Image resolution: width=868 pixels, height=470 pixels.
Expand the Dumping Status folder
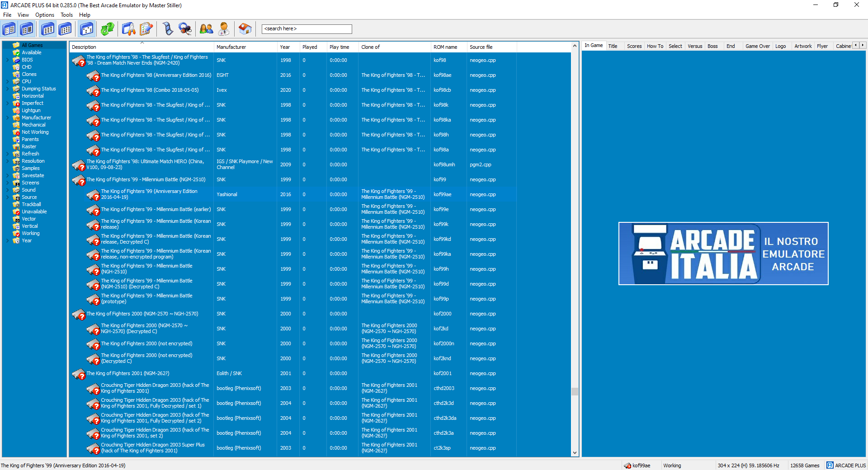(8, 89)
